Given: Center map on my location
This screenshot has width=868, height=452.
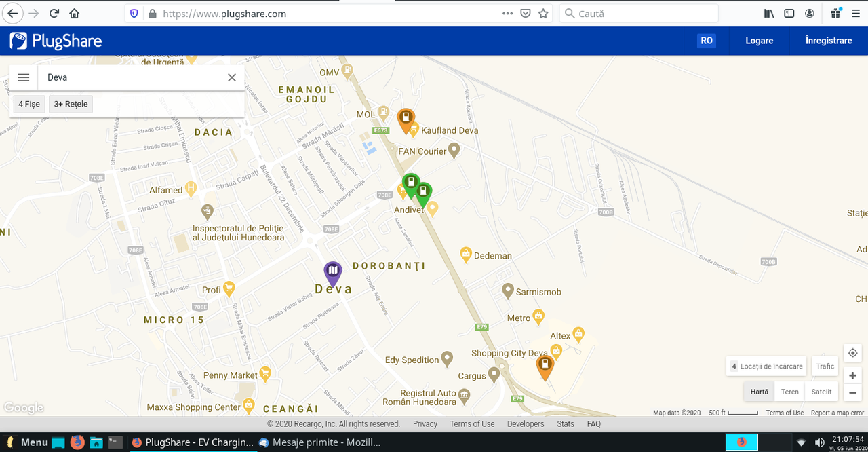Looking at the screenshot, I should click(852, 353).
